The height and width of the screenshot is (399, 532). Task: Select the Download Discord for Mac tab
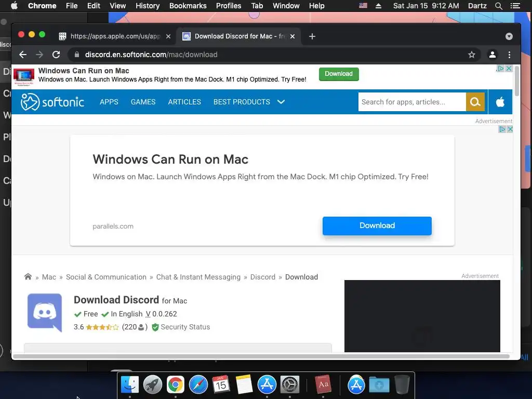coord(237,36)
